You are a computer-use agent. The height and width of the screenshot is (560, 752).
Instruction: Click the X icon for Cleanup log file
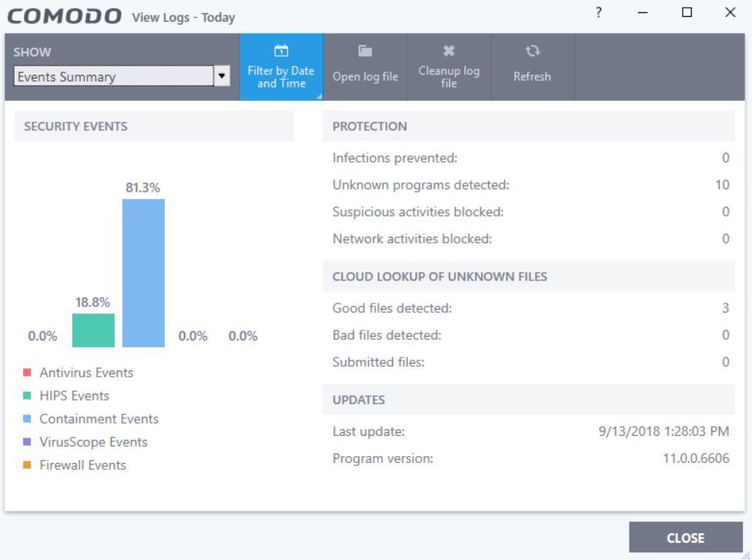pyautogui.click(x=448, y=50)
